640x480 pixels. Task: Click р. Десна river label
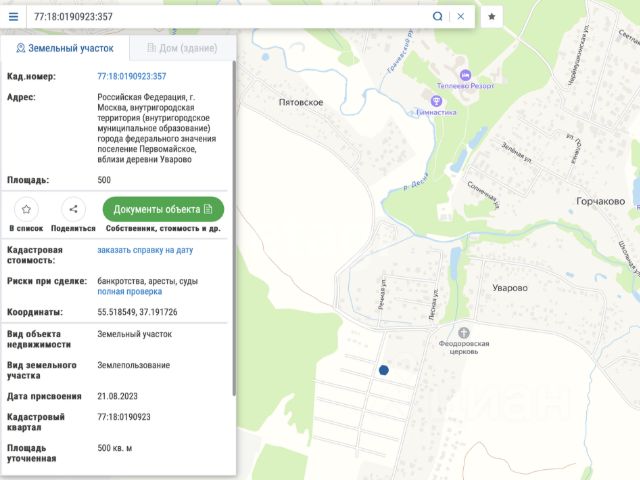click(x=416, y=182)
